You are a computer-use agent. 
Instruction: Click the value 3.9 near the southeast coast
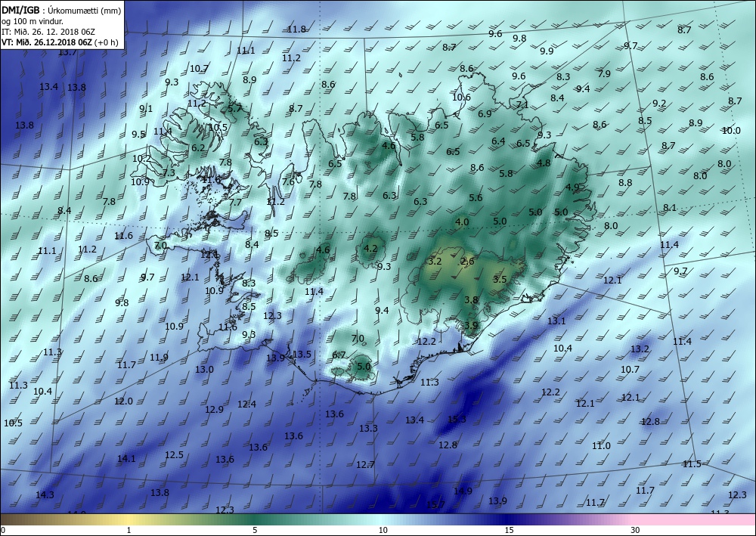pyautogui.click(x=471, y=325)
